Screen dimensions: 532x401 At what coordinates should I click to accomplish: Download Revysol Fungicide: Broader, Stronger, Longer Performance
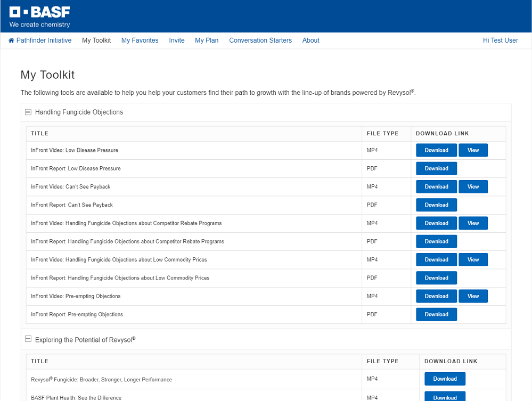coord(445,379)
